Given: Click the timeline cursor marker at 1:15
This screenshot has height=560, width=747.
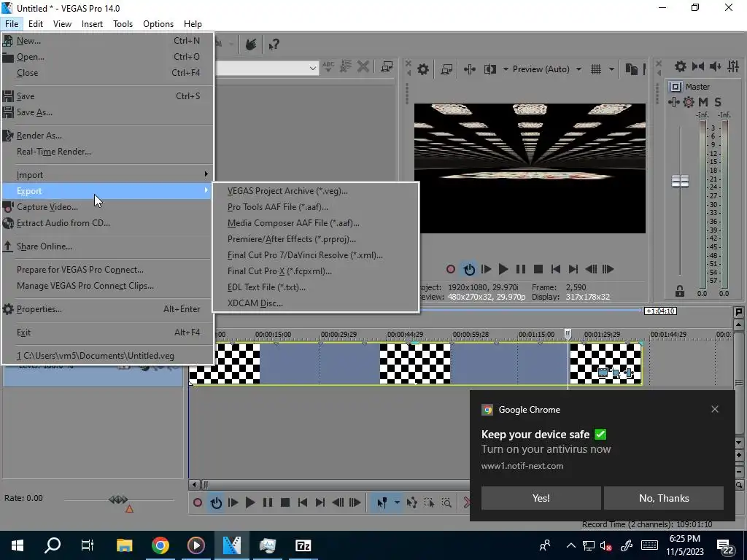Looking at the screenshot, I should [568, 333].
